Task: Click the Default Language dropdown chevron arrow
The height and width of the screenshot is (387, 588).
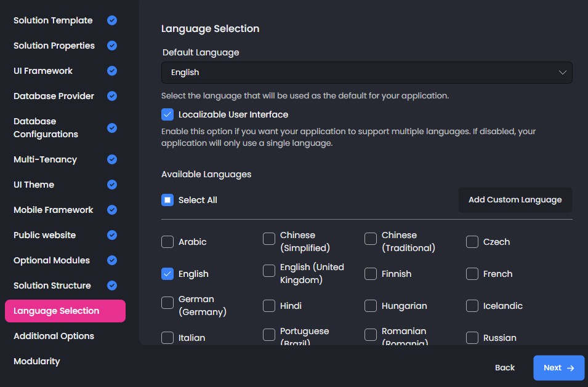Action: pos(562,73)
